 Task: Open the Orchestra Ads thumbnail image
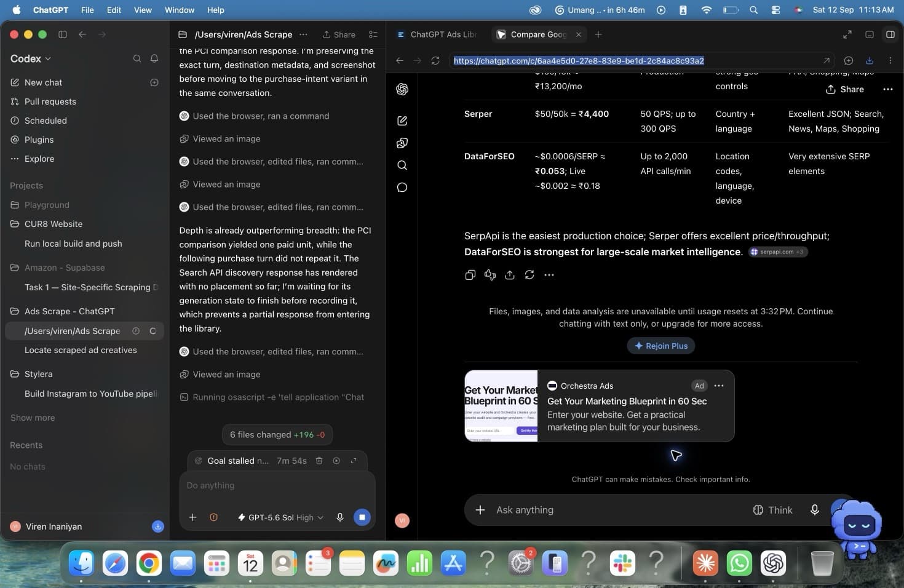501,406
